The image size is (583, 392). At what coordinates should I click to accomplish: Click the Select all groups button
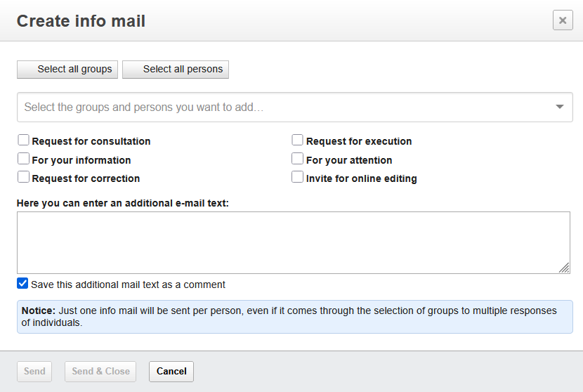click(67, 70)
